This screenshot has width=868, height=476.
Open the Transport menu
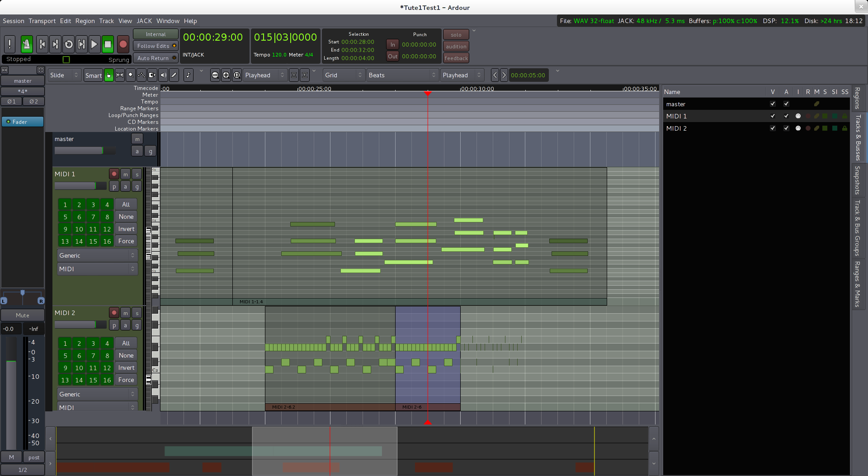[x=42, y=21]
